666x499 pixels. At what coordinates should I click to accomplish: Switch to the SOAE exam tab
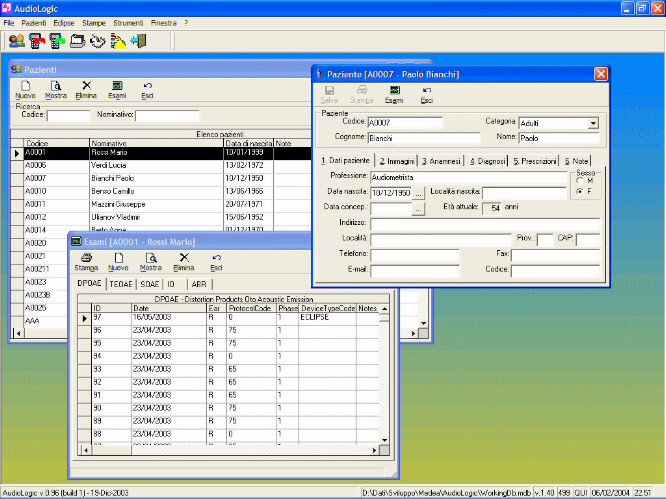click(150, 284)
